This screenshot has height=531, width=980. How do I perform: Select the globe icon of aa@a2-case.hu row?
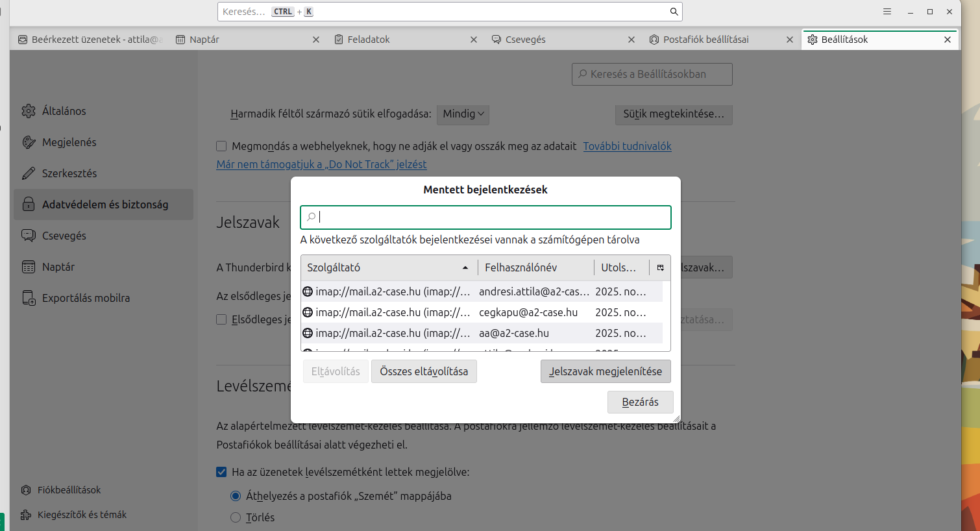tap(308, 333)
